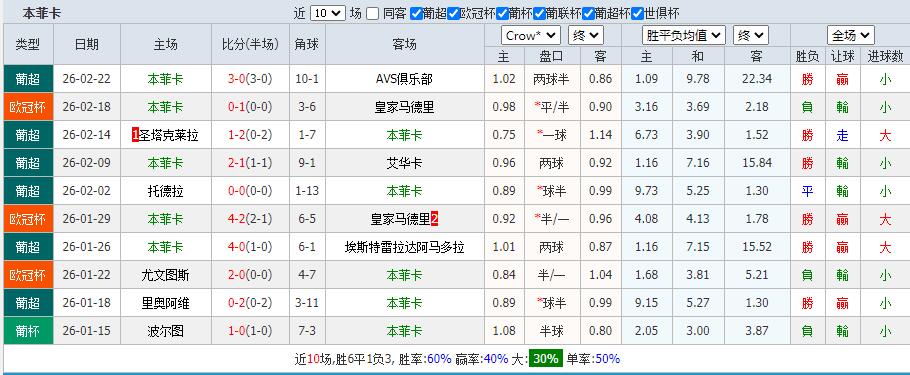
Task: Uncheck the 葡超 league filter checkbox
Action: pyautogui.click(x=416, y=13)
